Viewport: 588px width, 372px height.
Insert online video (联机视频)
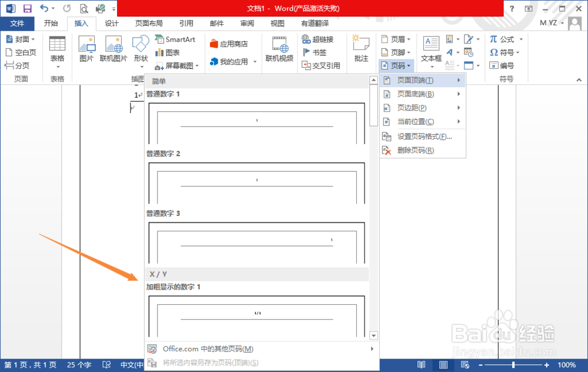[x=279, y=49]
